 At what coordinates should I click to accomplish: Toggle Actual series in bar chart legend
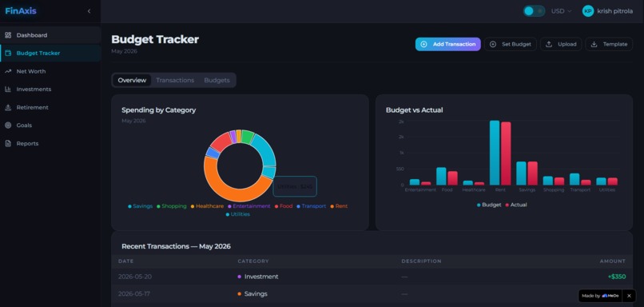pos(516,205)
